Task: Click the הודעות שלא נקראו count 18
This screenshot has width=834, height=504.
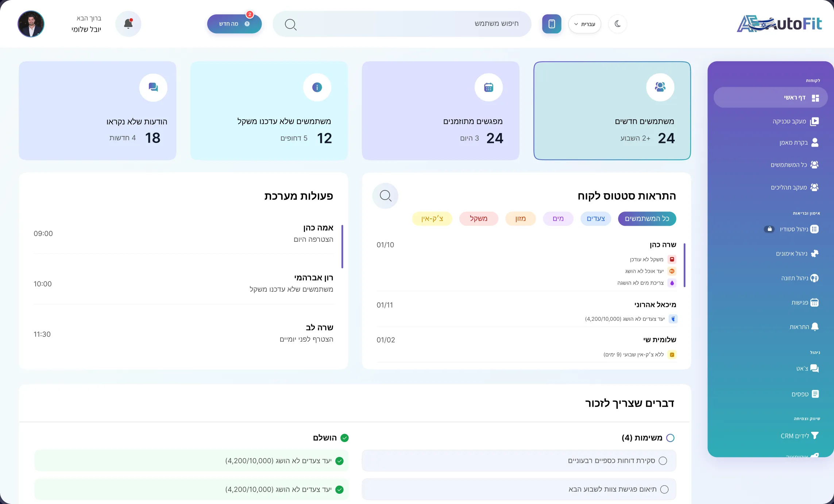Action: pos(152,138)
